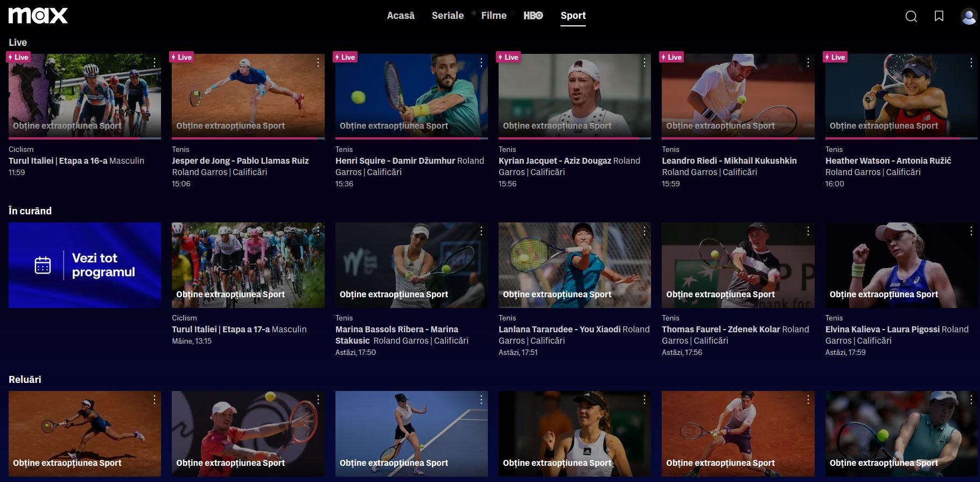The height and width of the screenshot is (482, 980).
Task: Expand three-dot menu on Elvina Kalieva match
Action: (971, 232)
